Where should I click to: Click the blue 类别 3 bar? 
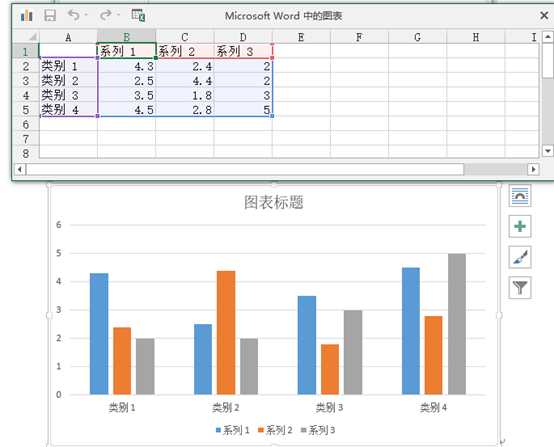point(307,345)
